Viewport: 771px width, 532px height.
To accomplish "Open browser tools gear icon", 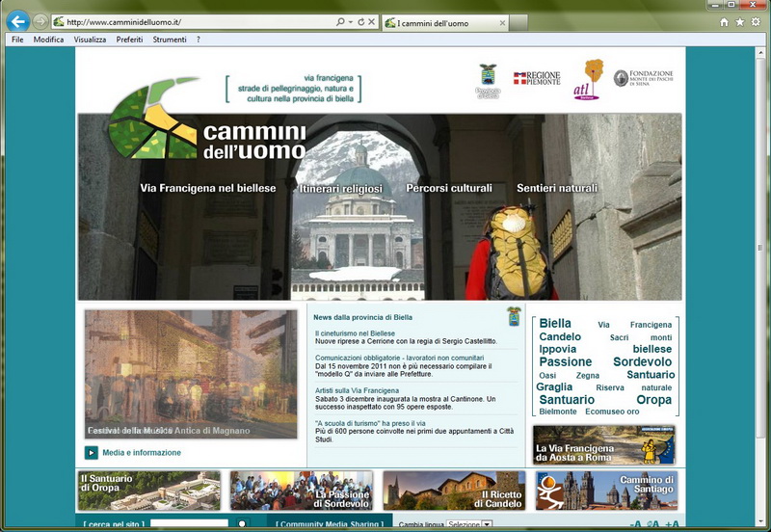I will click(x=755, y=21).
